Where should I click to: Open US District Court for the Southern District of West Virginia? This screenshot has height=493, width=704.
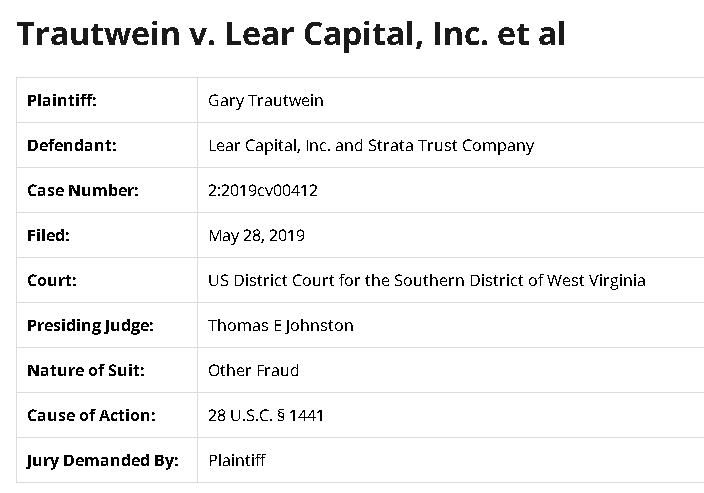coord(427,280)
